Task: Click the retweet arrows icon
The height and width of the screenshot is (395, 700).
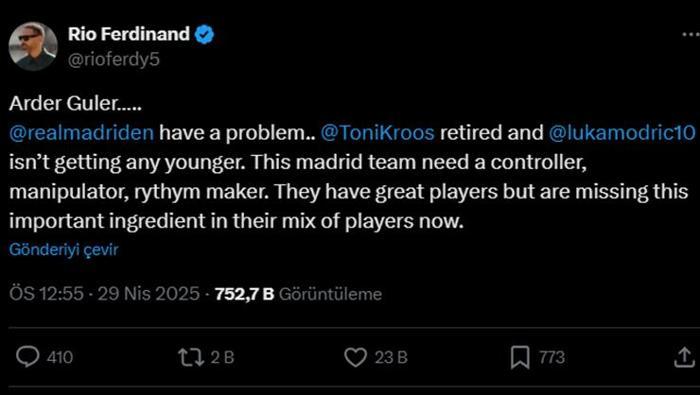Action: point(192,357)
